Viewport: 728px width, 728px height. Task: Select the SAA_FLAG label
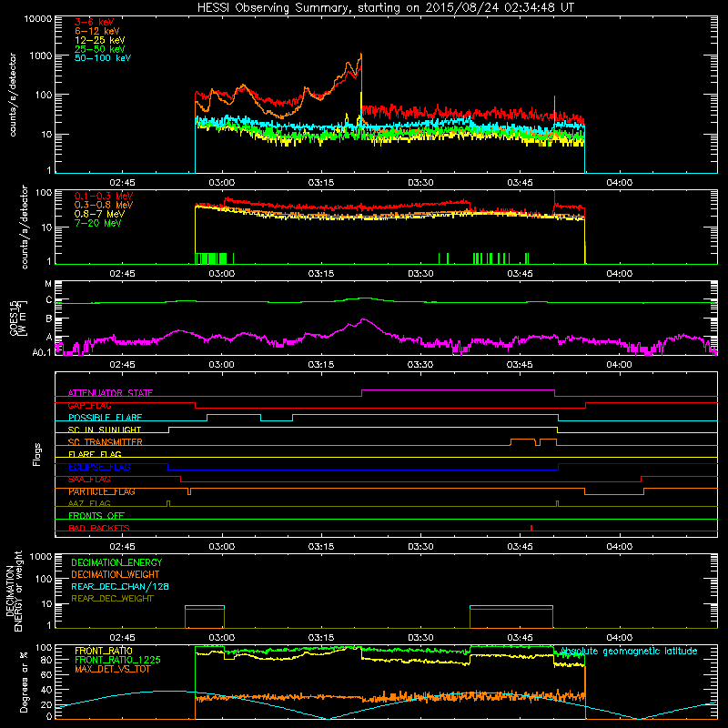click(x=89, y=480)
